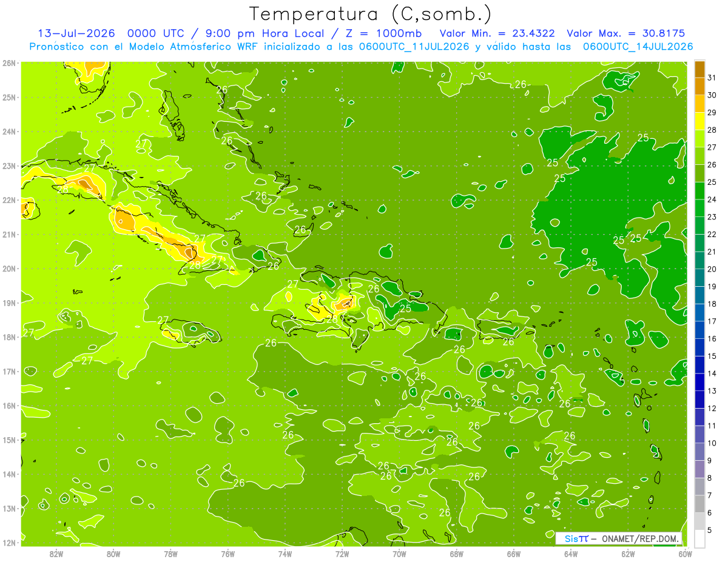Click the color scale label "31"
The height and width of the screenshot is (562, 728).
click(712, 77)
